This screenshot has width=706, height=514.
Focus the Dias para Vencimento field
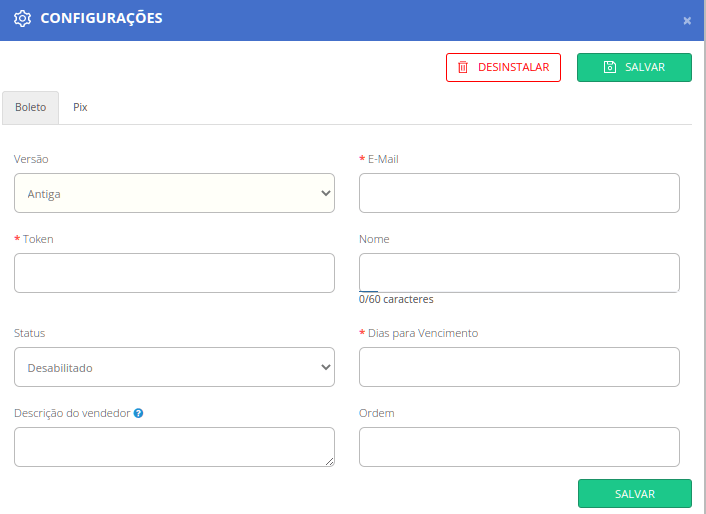519,367
